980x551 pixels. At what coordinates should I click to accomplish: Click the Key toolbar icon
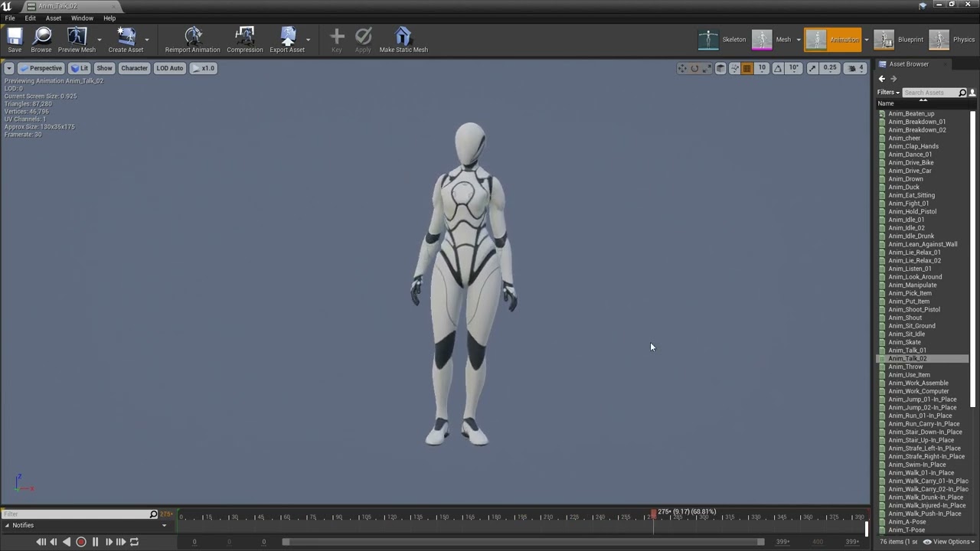point(337,36)
